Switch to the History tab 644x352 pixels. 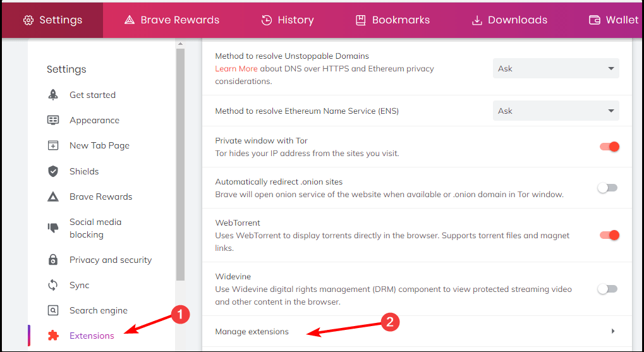click(x=288, y=20)
